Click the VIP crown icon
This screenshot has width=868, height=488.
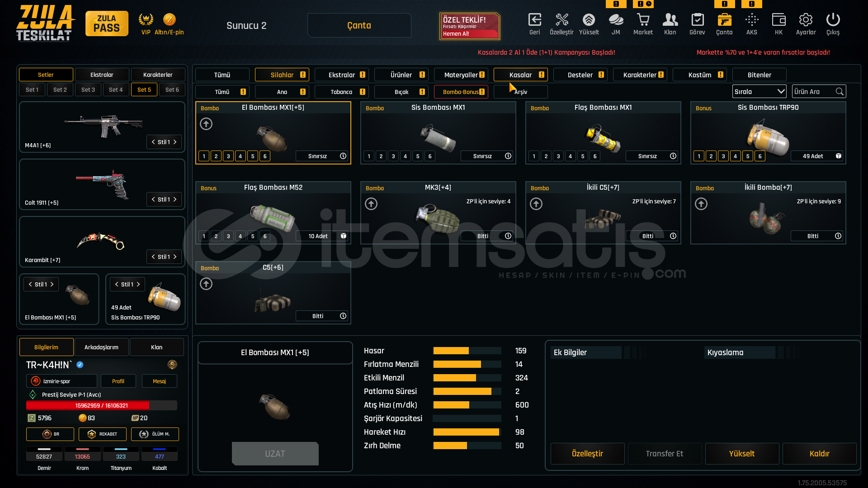[x=146, y=19]
